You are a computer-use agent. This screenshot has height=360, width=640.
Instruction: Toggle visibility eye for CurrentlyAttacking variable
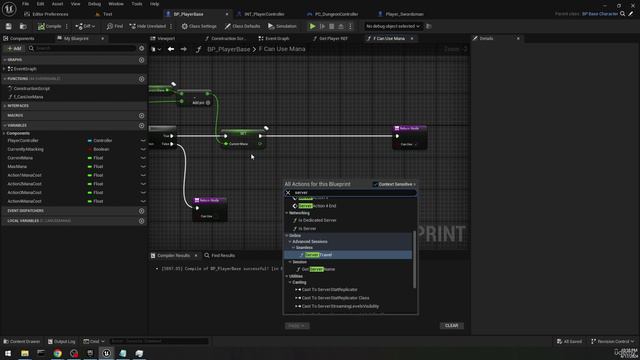[x=143, y=149]
